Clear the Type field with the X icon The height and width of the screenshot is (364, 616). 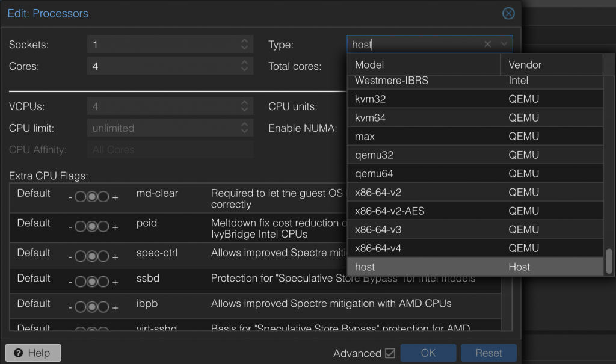click(488, 45)
